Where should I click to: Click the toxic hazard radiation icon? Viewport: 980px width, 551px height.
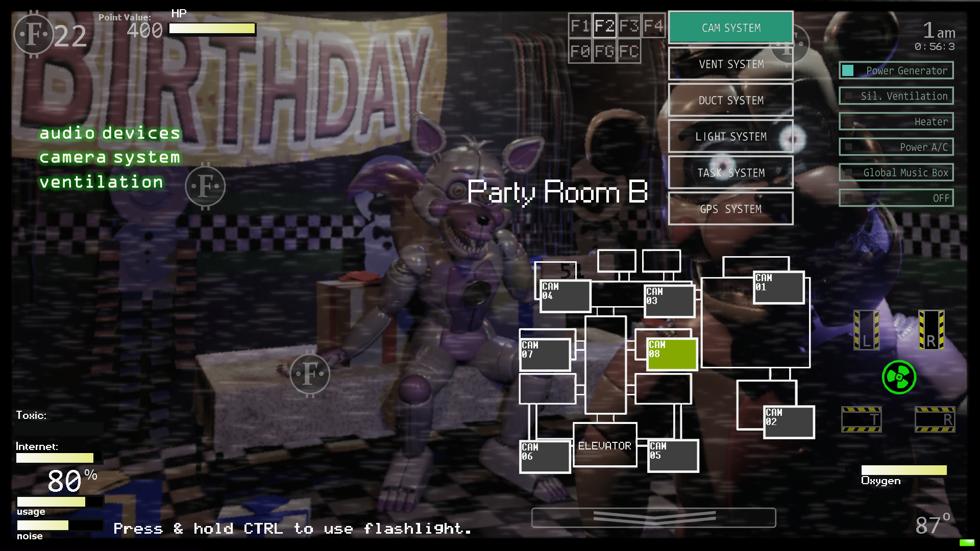[x=898, y=377]
